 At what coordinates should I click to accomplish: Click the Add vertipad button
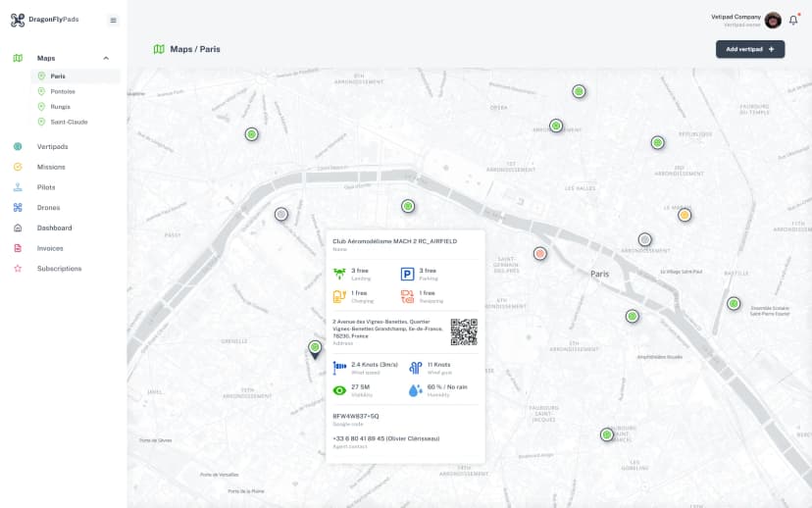point(750,49)
